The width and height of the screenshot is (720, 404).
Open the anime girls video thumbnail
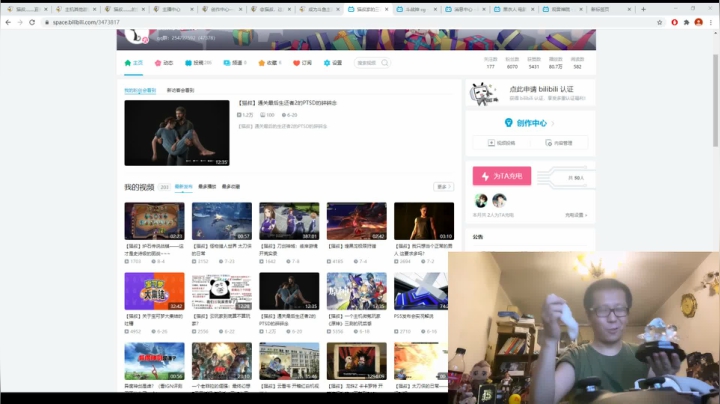[289, 221]
